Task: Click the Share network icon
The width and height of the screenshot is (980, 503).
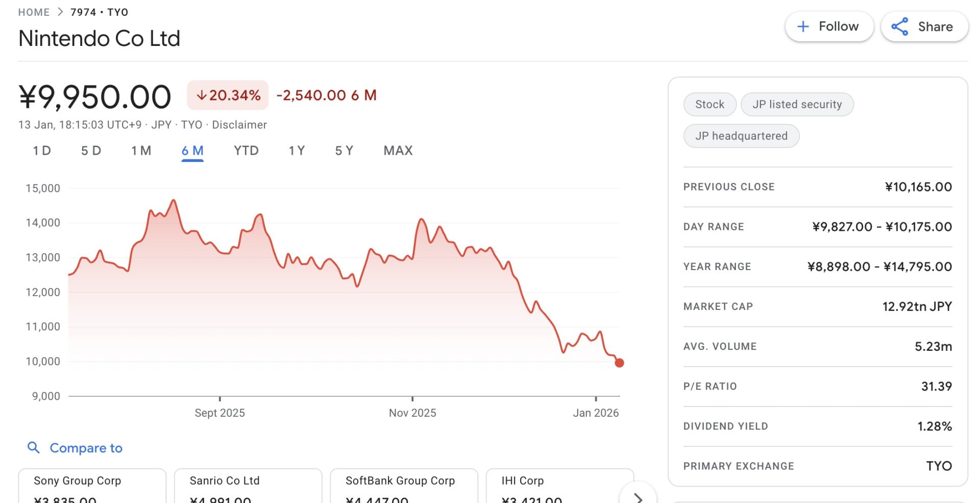Action: coord(900,27)
